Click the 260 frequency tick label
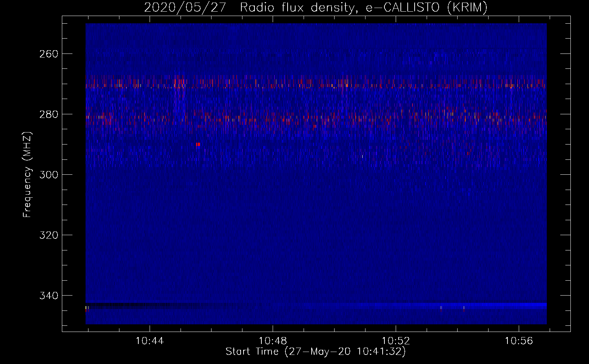 click(x=49, y=54)
